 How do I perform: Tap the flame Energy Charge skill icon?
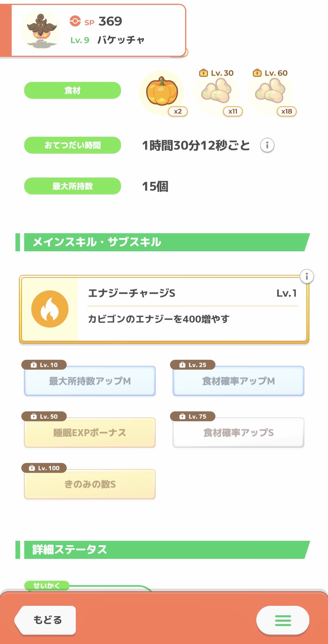click(x=50, y=309)
